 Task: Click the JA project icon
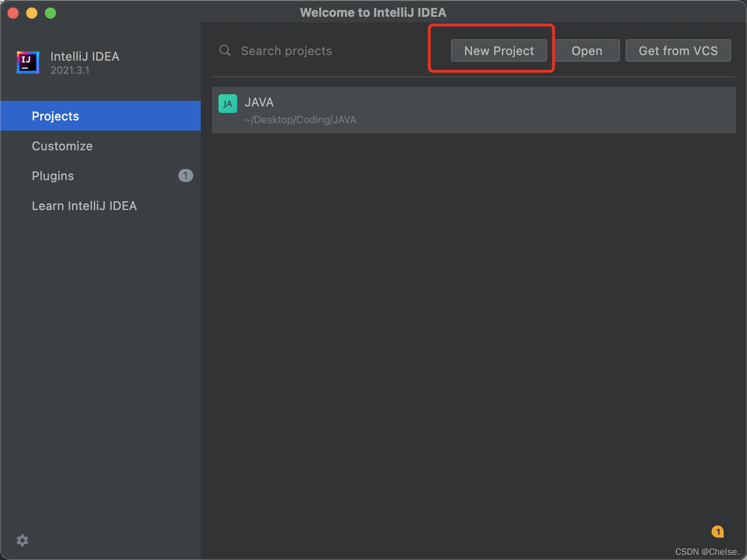point(228,104)
